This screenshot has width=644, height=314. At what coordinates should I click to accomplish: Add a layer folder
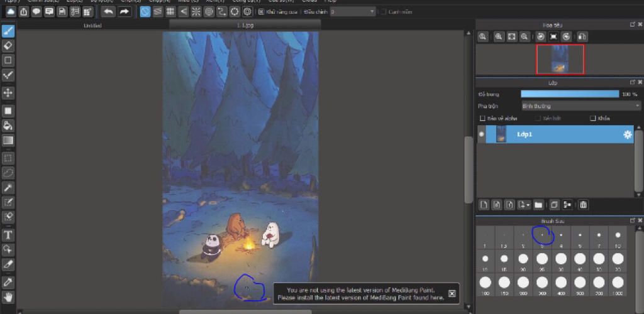pos(538,205)
